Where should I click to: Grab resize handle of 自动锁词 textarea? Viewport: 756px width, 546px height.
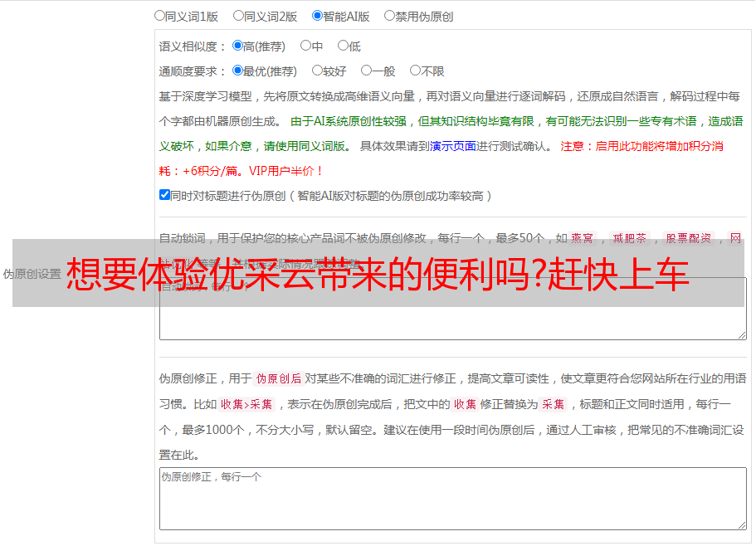(x=742, y=335)
